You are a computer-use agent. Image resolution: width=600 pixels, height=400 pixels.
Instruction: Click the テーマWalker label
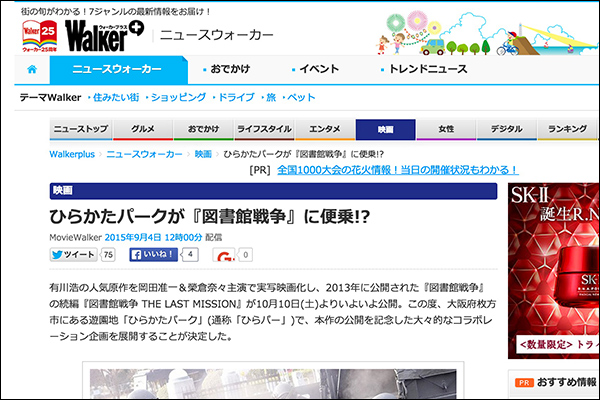point(51,98)
